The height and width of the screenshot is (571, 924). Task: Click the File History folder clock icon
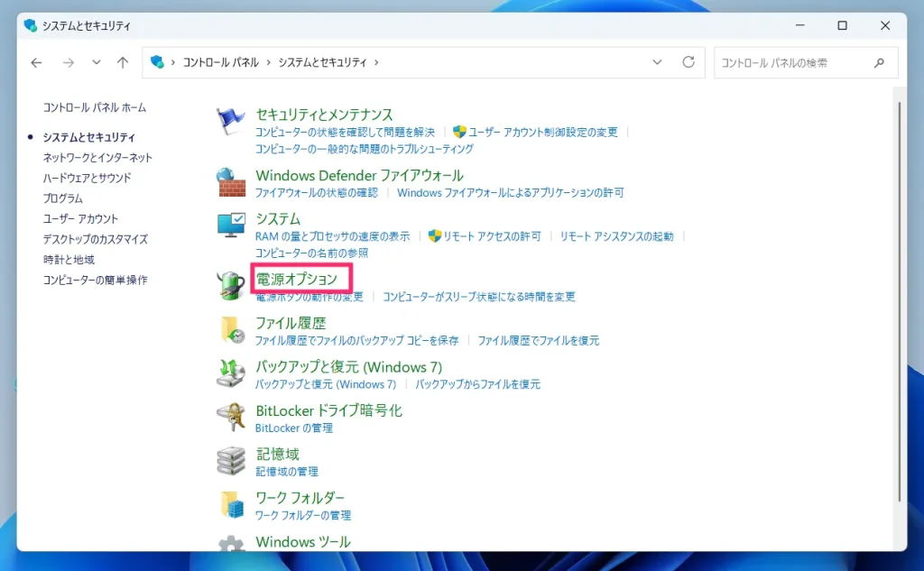(x=231, y=329)
